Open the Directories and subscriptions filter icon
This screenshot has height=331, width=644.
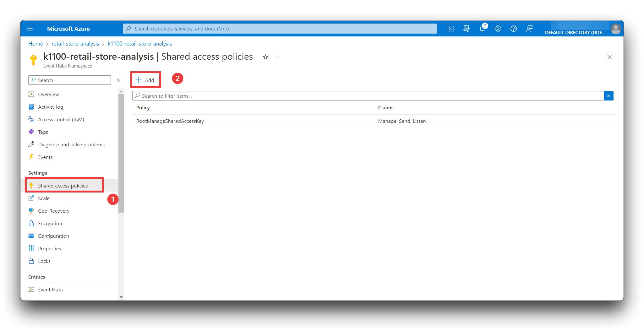[466, 29]
